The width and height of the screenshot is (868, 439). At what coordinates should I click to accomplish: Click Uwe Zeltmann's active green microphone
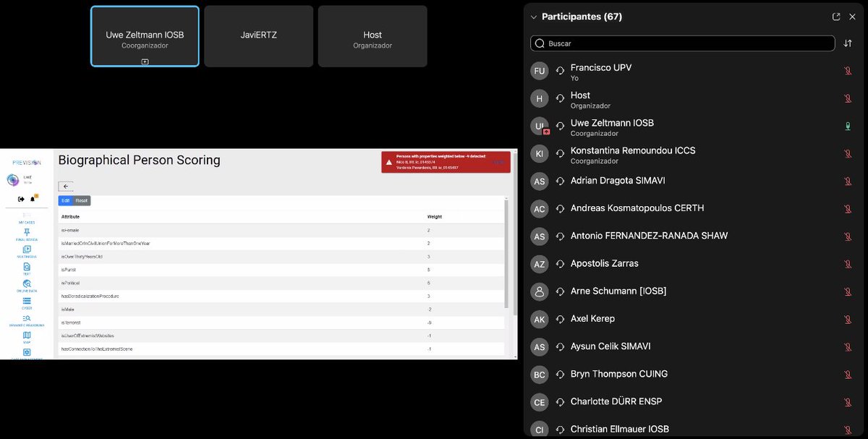tap(848, 127)
